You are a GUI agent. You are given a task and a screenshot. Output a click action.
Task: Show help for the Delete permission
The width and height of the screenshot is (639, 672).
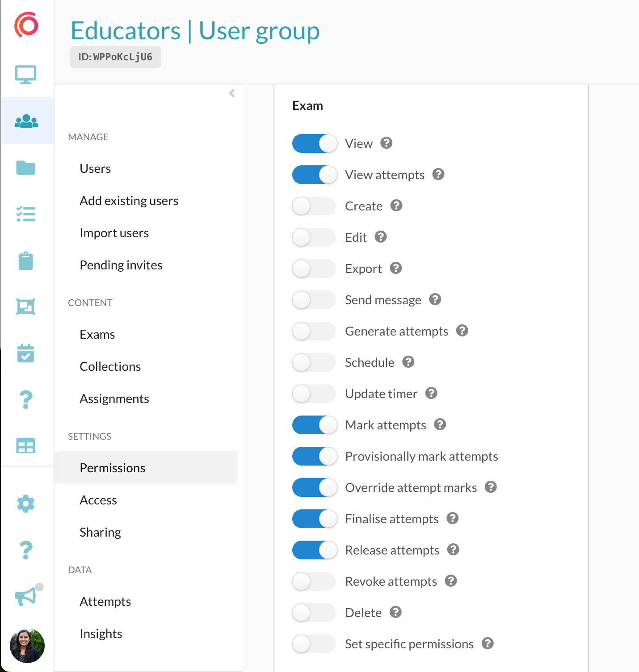396,612
